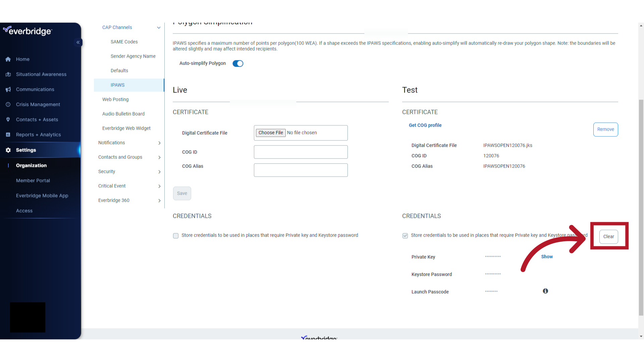The height and width of the screenshot is (362, 644).
Task: Click scrollbar up arrow
Action: [641, 25]
